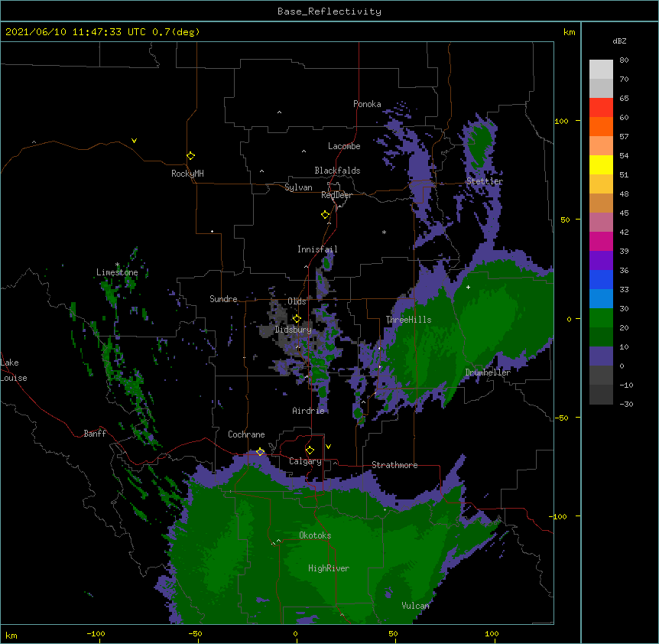Select the bright green 20-30 dBZ legend swatch
The image size is (659, 644).
(601, 318)
